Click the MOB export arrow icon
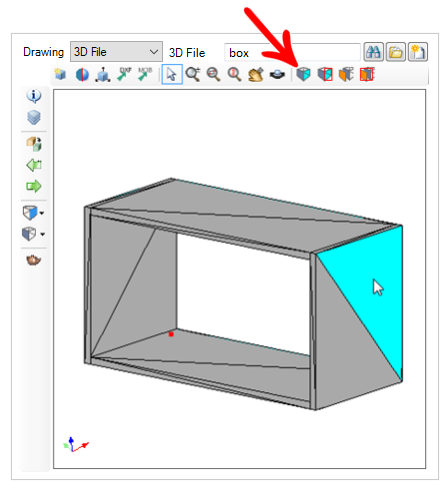Viewport: 446px width, 489px height. pyautogui.click(x=145, y=74)
